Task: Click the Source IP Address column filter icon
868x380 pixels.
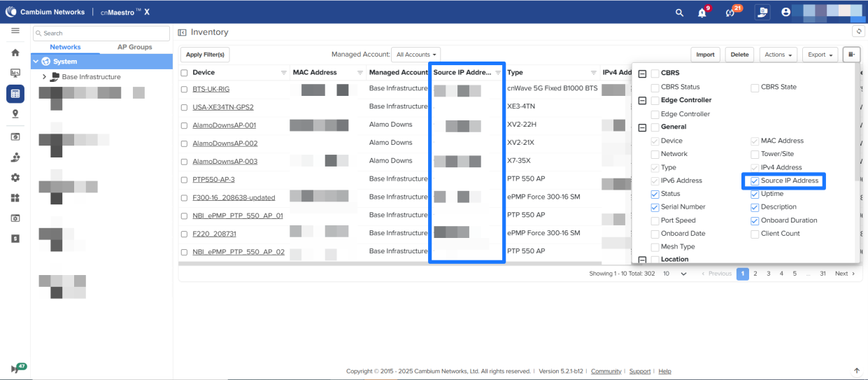Action: click(498, 73)
